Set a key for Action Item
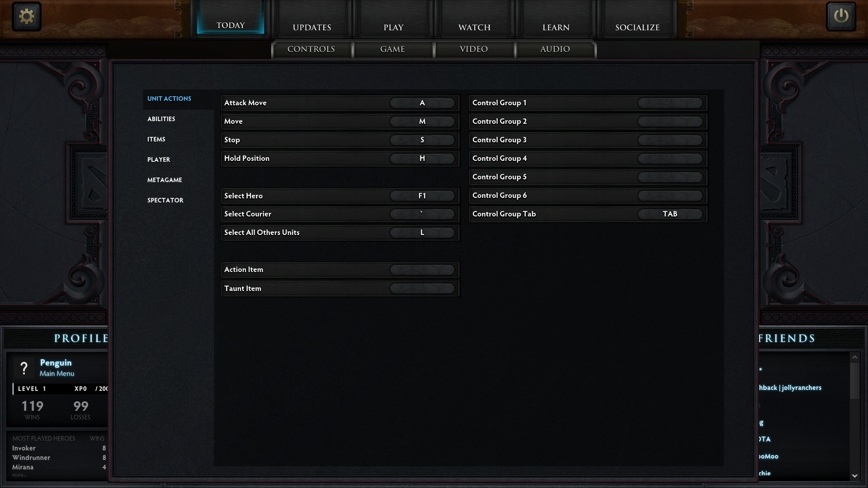The height and width of the screenshot is (488, 868). [x=422, y=270]
